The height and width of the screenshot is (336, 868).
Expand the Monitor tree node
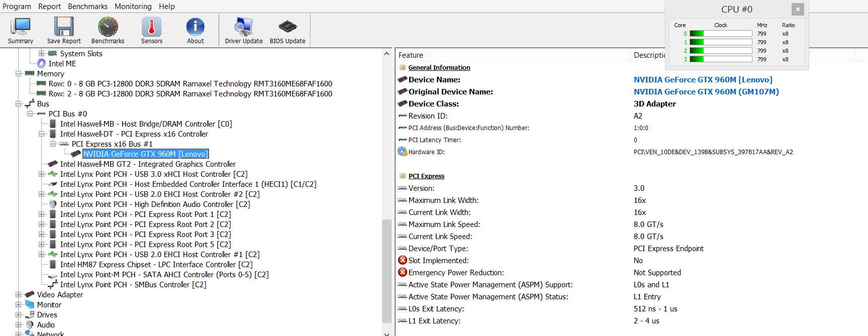coord(18,304)
